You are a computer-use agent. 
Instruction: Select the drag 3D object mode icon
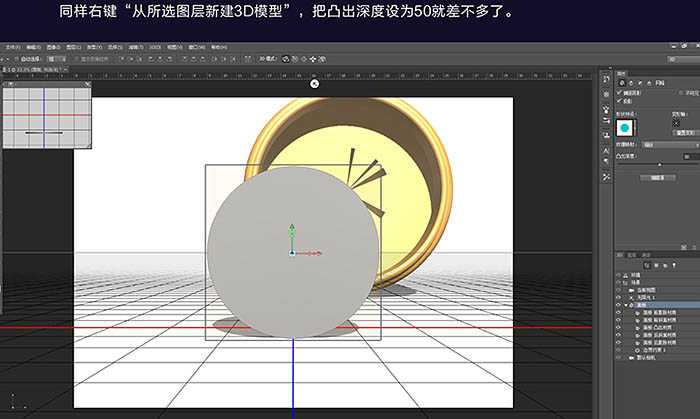304,59
